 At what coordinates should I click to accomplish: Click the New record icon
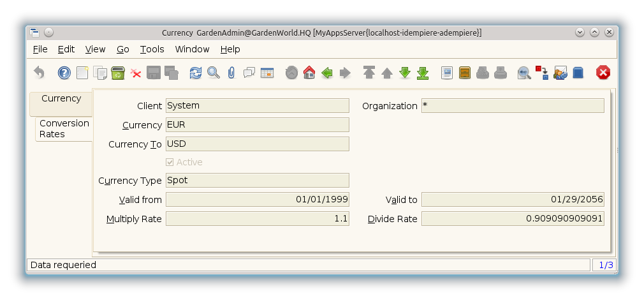82,73
